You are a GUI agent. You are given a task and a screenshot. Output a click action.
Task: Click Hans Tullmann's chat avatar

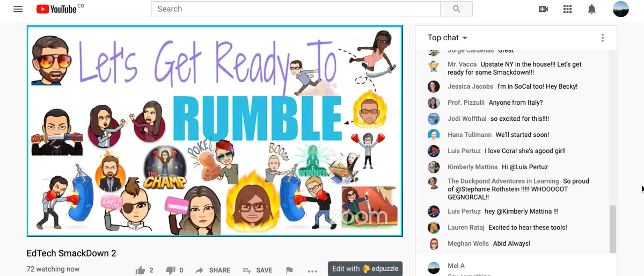click(434, 135)
